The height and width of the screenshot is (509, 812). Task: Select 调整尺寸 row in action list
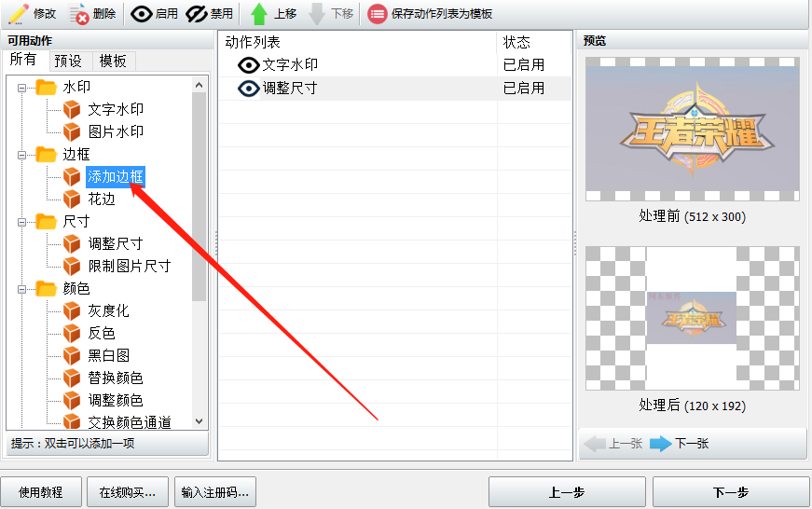[395, 89]
